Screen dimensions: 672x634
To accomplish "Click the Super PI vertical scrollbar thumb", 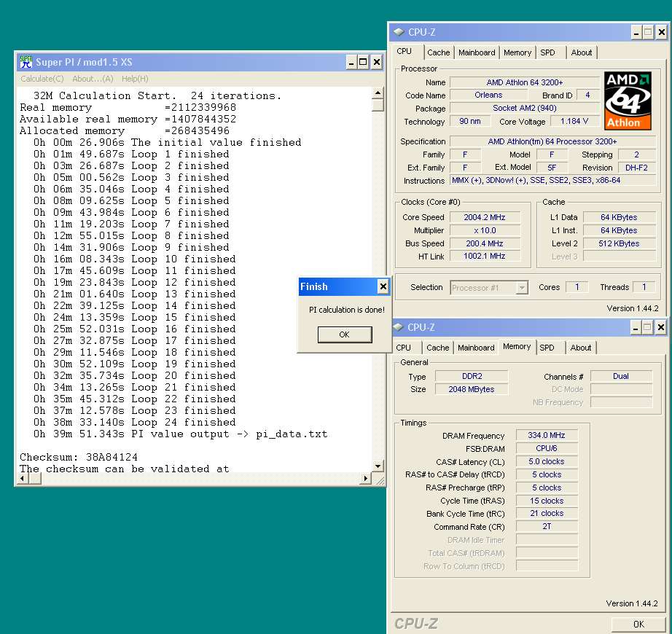I will pos(378,105).
